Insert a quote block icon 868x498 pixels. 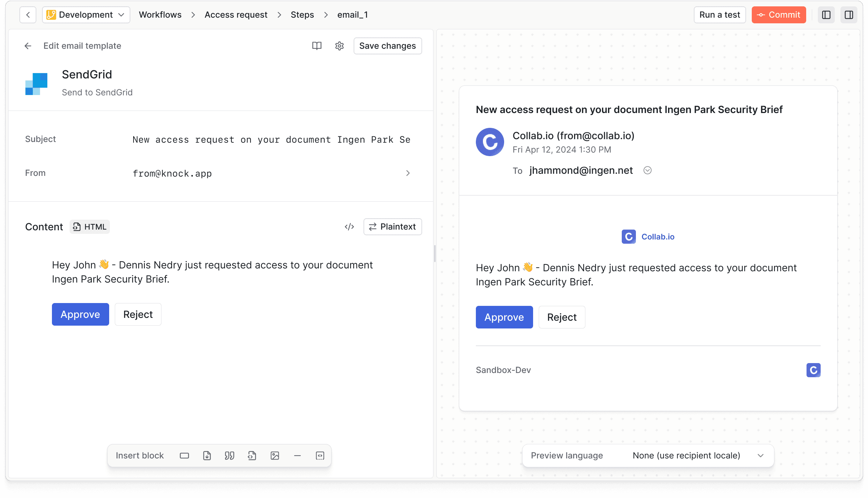(x=230, y=456)
